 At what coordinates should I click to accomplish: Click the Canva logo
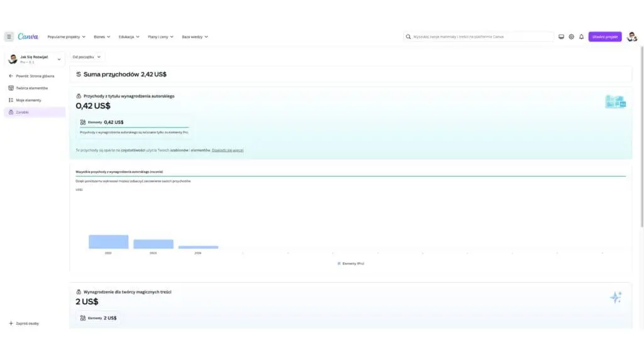point(28,36)
